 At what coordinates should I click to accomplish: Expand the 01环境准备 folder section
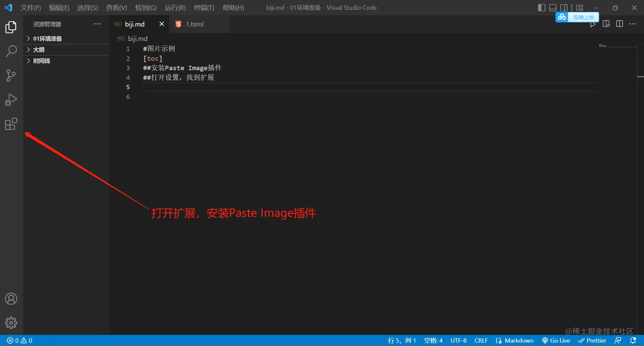[66, 38]
